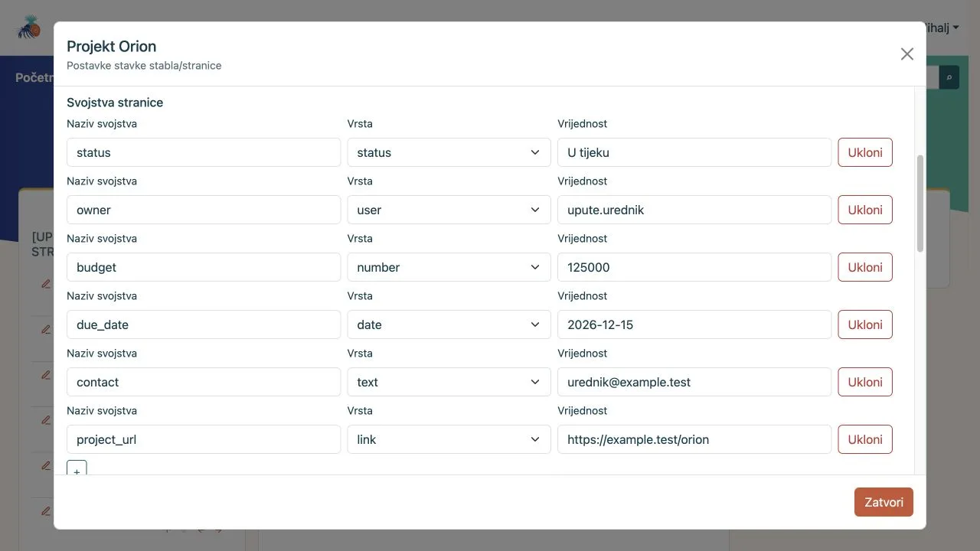This screenshot has width=980, height=551.
Task: Close the Projekt Orion dialog with the X icon
Action: click(x=907, y=54)
